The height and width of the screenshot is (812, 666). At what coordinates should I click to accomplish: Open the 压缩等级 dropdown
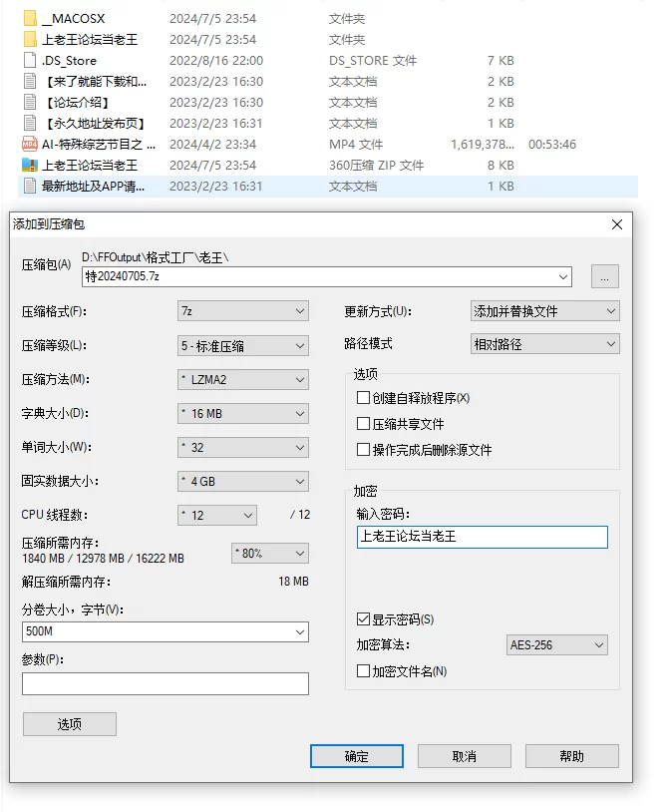(242, 346)
